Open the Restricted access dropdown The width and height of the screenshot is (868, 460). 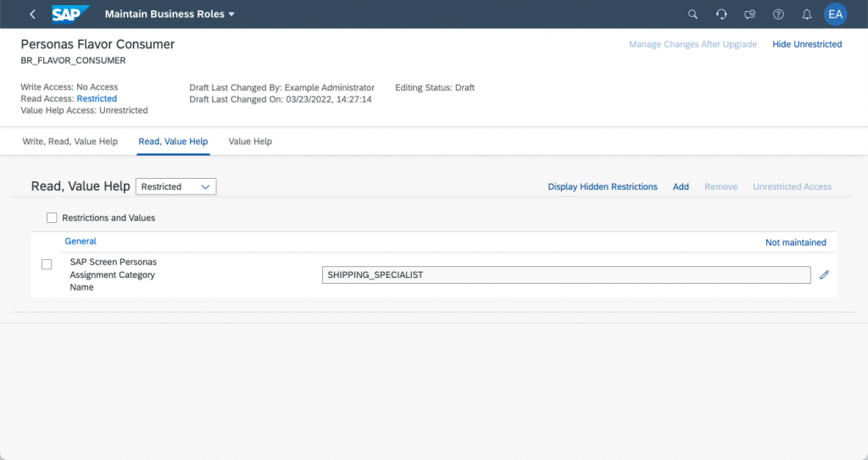pos(176,186)
